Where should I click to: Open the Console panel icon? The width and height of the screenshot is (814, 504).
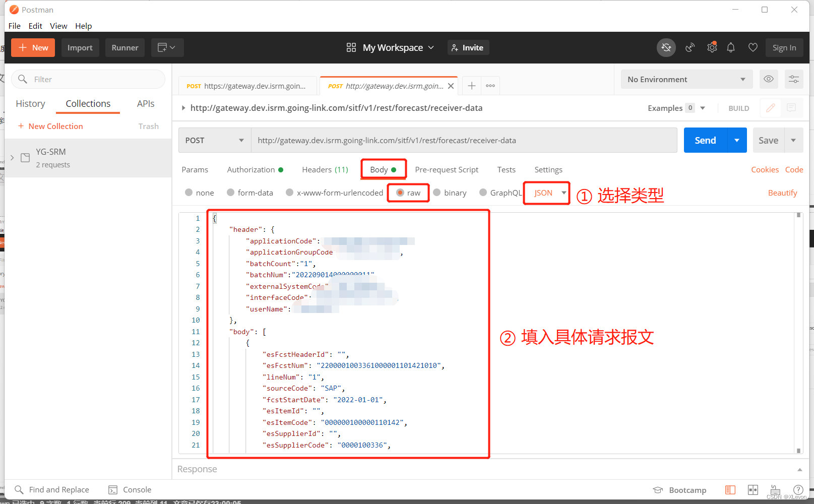pyautogui.click(x=113, y=490)
